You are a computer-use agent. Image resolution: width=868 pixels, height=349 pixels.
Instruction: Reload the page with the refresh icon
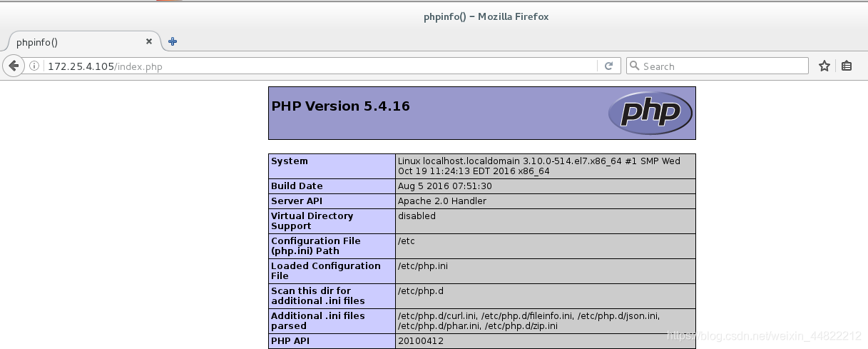pos(608,66)
